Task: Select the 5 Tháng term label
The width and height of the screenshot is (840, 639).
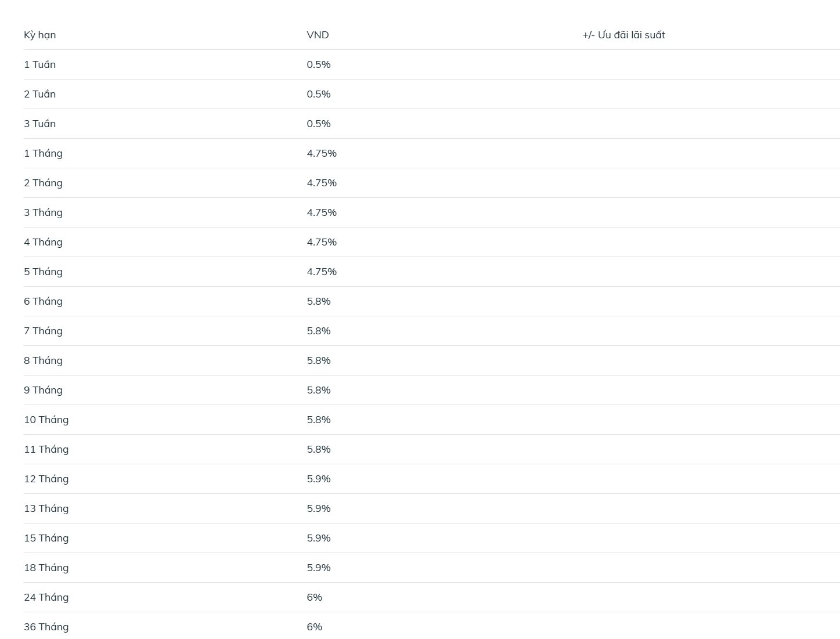Action: 43,272
